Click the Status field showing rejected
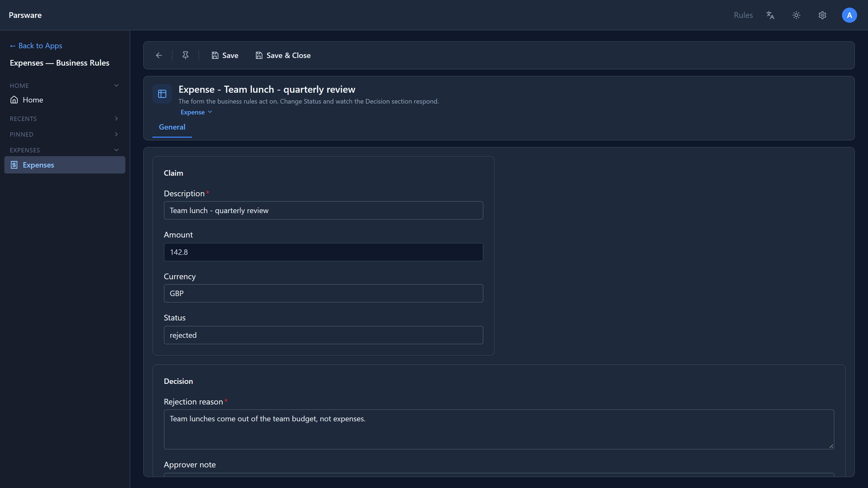 pos(323,335)
